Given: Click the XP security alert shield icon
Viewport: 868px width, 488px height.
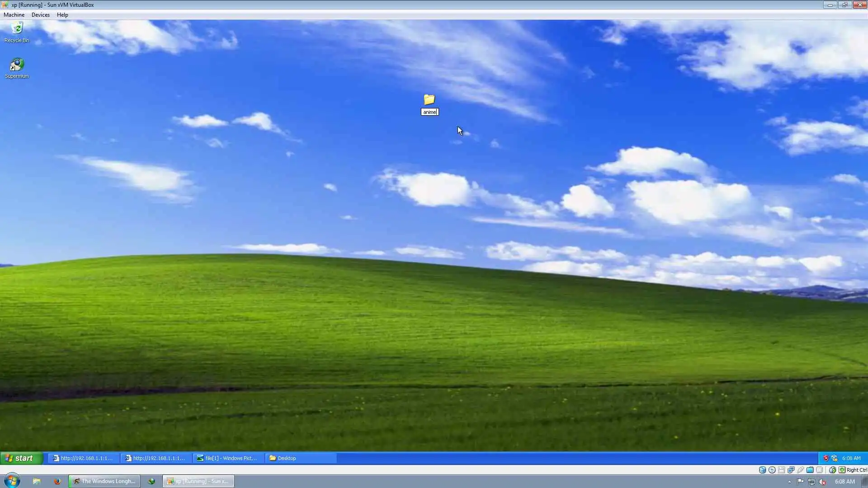Looking at the screenshot, I should pos(826,458).
